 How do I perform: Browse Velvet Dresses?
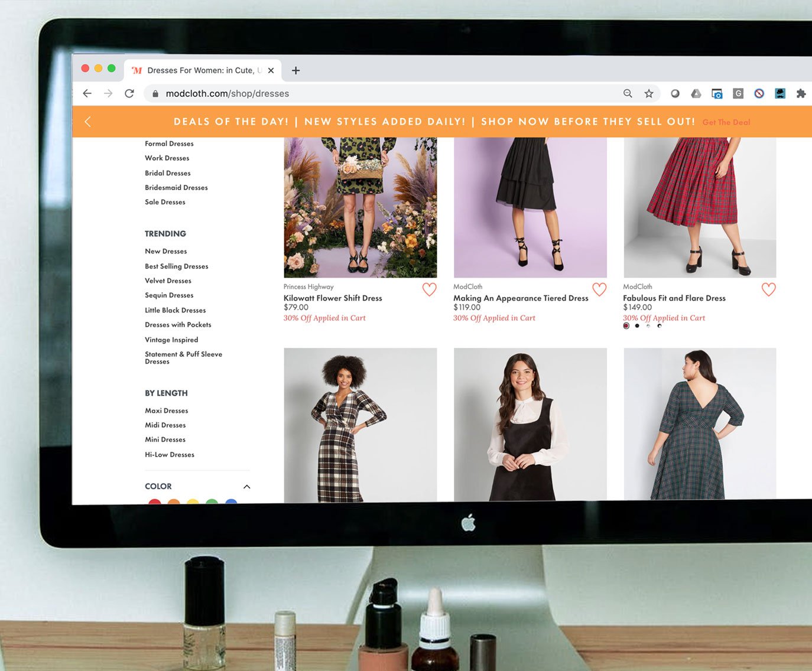point(168,281)
